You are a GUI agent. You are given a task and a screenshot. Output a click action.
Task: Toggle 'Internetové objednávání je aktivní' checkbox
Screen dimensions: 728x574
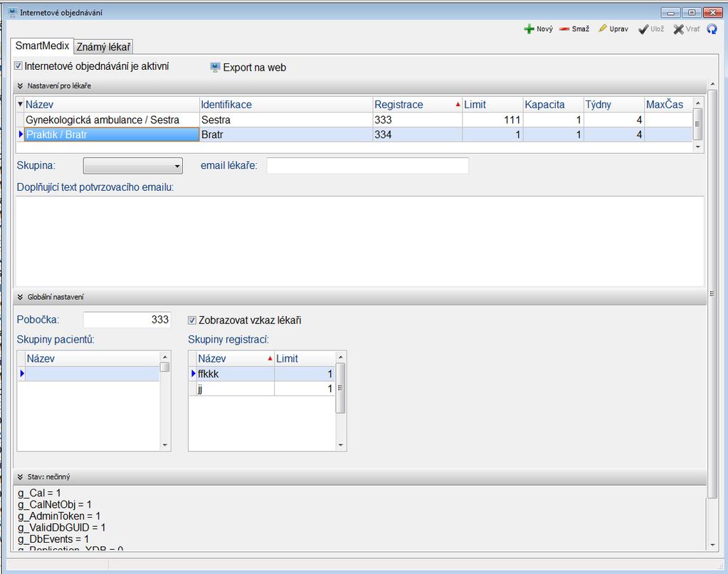18,66
